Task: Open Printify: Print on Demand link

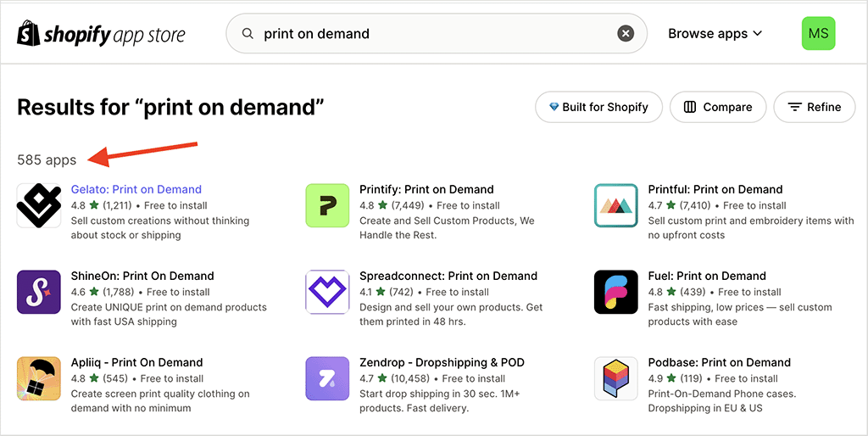Action: pos(426,189)
